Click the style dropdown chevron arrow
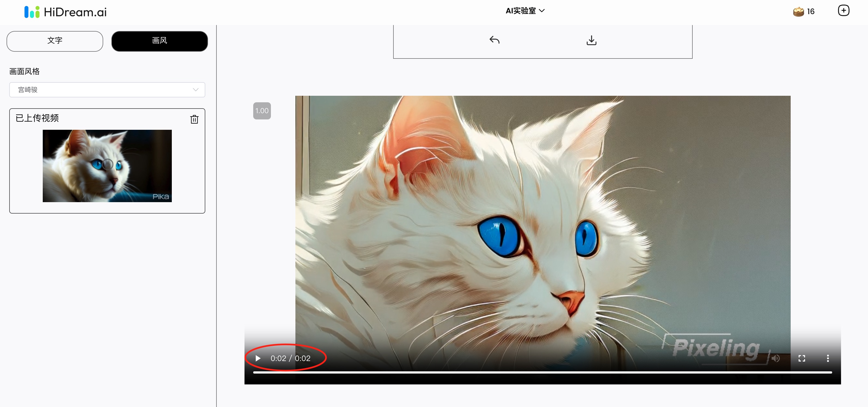 196,90
